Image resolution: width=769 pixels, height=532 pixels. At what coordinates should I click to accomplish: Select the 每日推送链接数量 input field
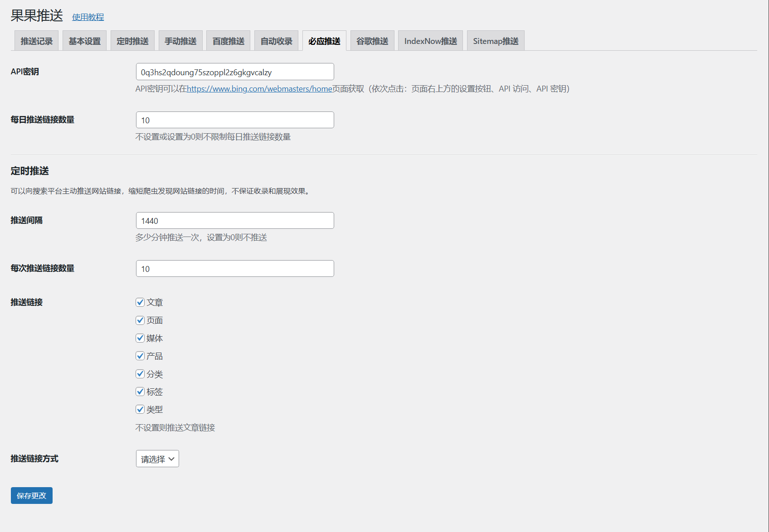pos(235,120)
